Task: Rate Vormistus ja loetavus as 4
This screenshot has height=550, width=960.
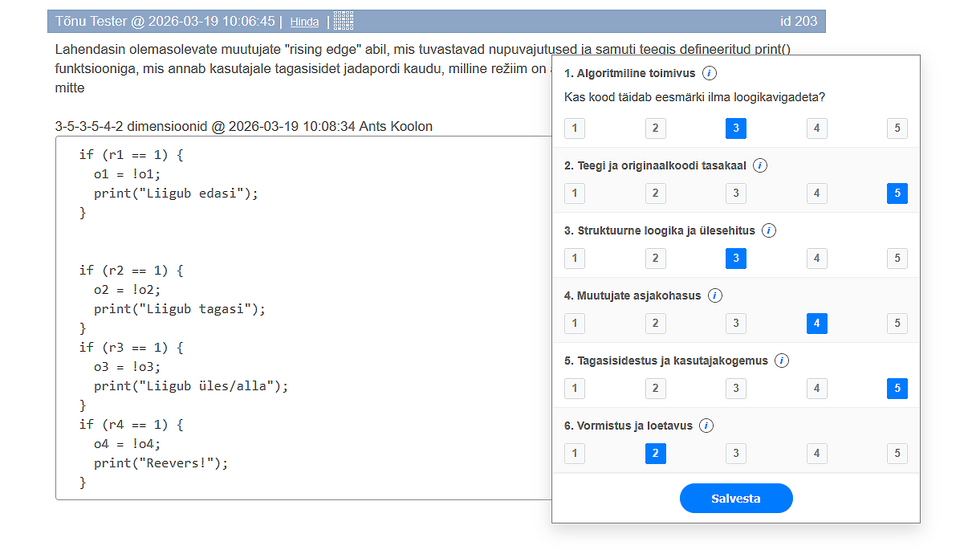Action: click(817, 453)
